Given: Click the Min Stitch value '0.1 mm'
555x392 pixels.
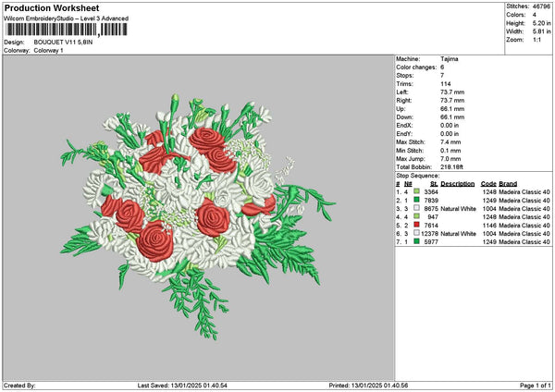Looking at the screenshot, I should click(450, 151).
